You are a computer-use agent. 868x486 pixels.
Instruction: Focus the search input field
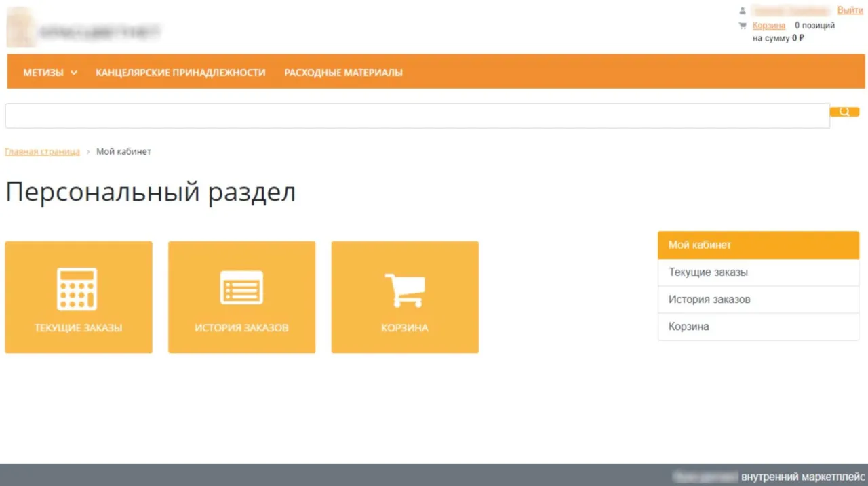coord(417,116)
